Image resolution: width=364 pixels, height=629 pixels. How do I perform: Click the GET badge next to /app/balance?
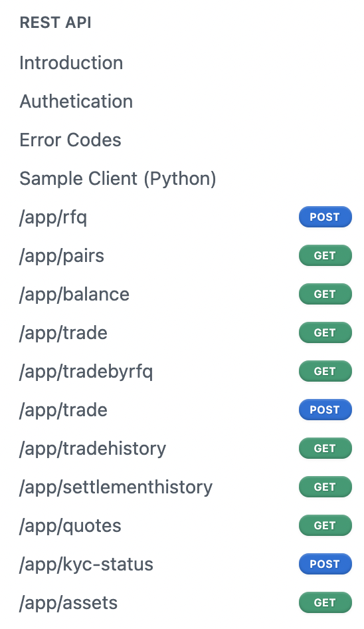325,294
